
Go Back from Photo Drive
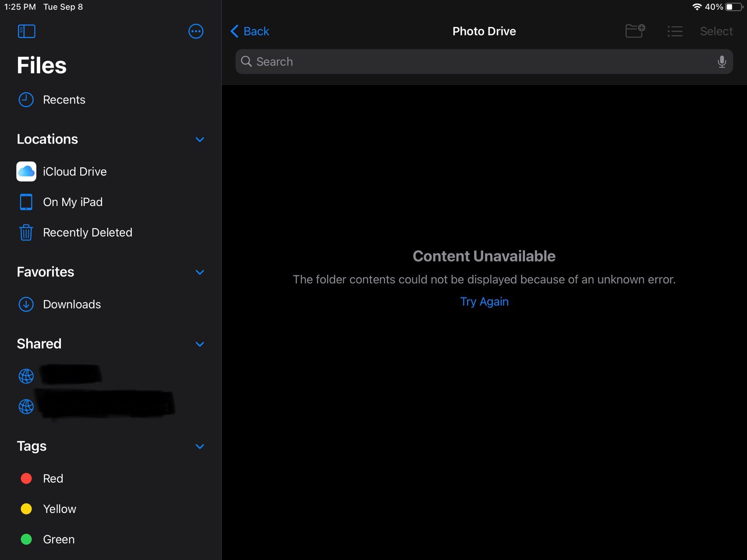250,31
